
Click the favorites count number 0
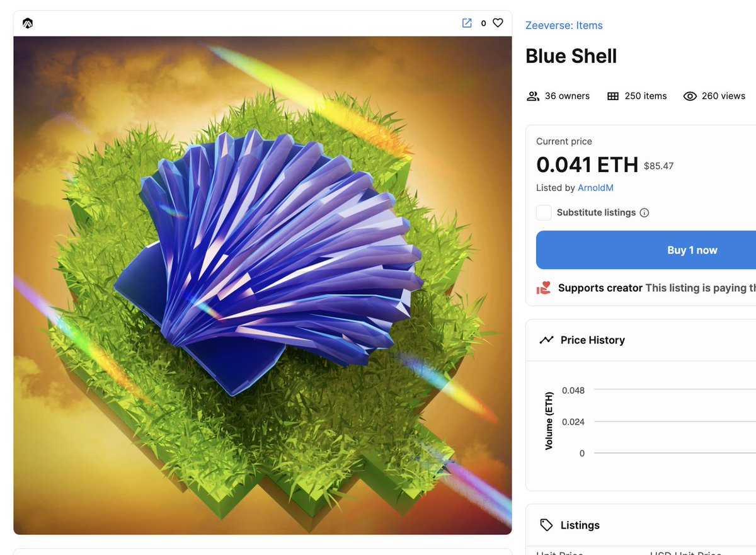484,23
